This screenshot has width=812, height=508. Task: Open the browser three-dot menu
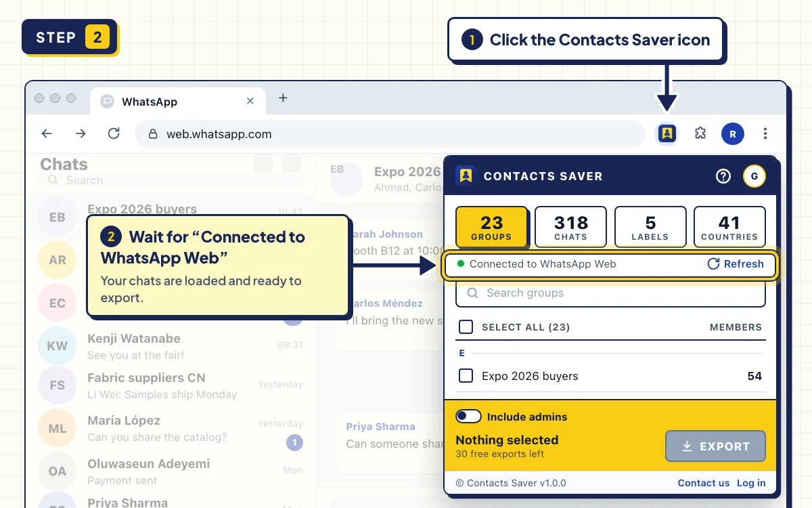tap(765, 133)
